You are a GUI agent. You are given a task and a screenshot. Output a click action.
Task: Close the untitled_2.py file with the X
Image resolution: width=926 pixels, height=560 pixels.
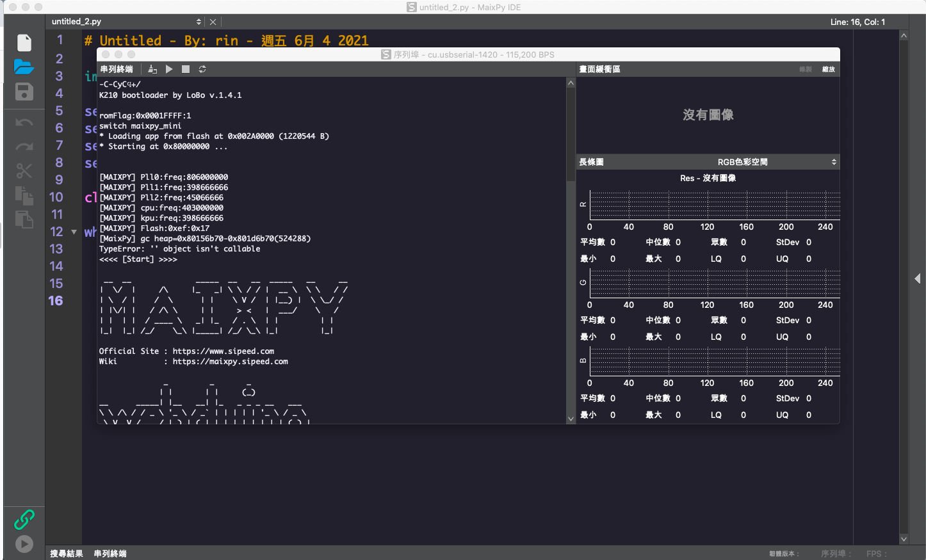213,22
